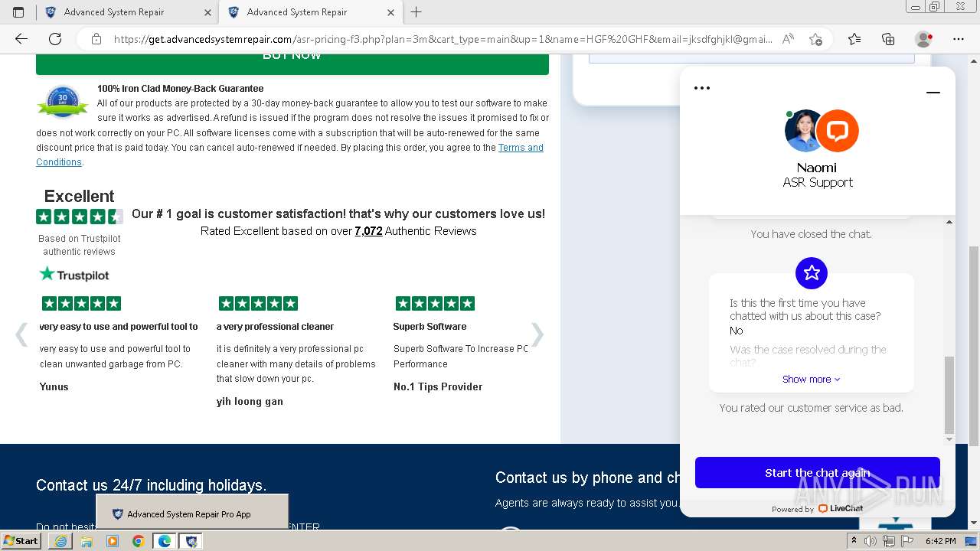
Task: Expand survey with Show more
Action: tap(811, 380)
